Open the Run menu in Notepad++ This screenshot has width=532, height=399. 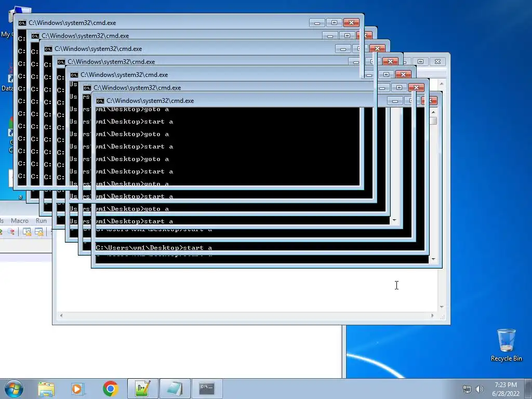pos(41,220)
